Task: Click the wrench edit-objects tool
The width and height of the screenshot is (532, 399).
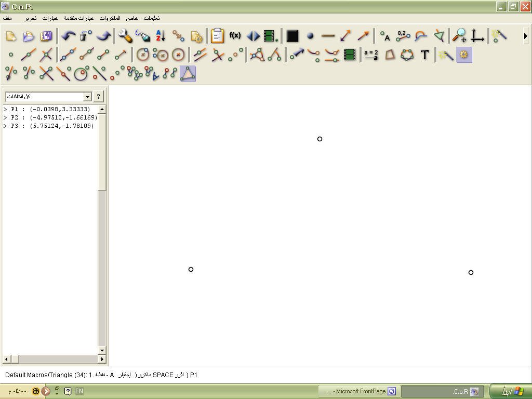Action: tap(125, 36)
